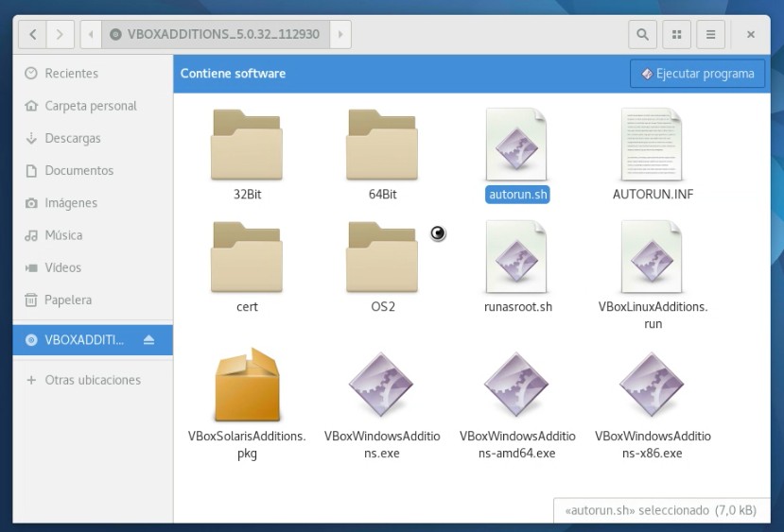Expand path bar's left chevron
The height and width of the screenshot is (532, 784).
[x=91, y=35]
